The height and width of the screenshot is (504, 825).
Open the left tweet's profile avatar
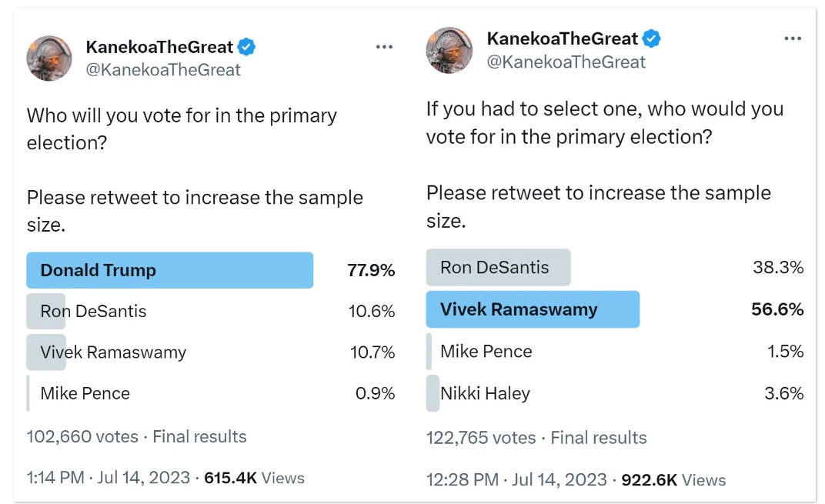coord(49,58)
